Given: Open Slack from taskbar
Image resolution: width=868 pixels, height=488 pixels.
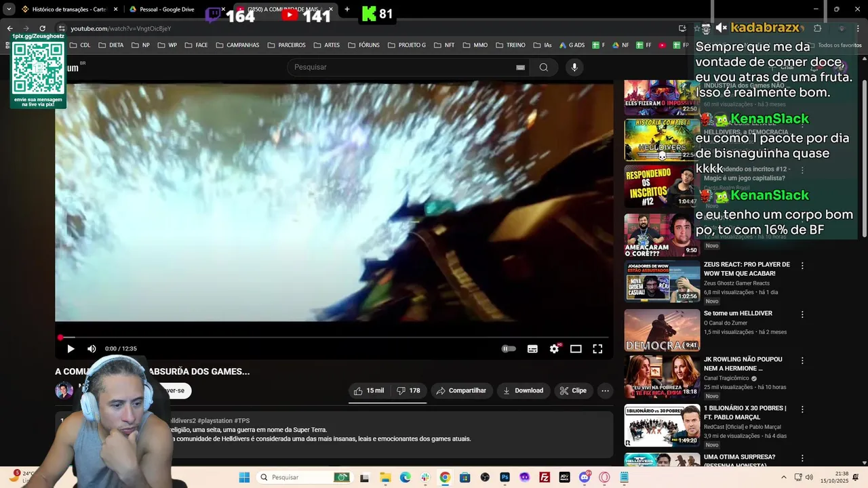Looking at the screenshot, I should click(x=425, y=478).
